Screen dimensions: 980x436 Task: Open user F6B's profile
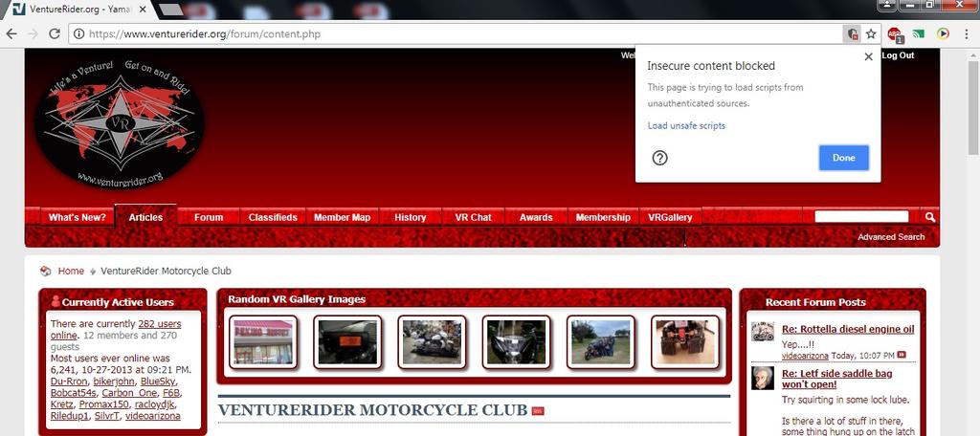[x=171, y=393]
